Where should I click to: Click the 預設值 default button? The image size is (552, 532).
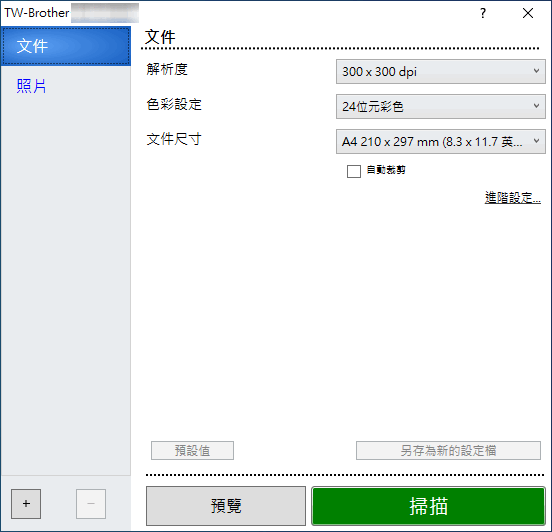(x=192, y=450)
